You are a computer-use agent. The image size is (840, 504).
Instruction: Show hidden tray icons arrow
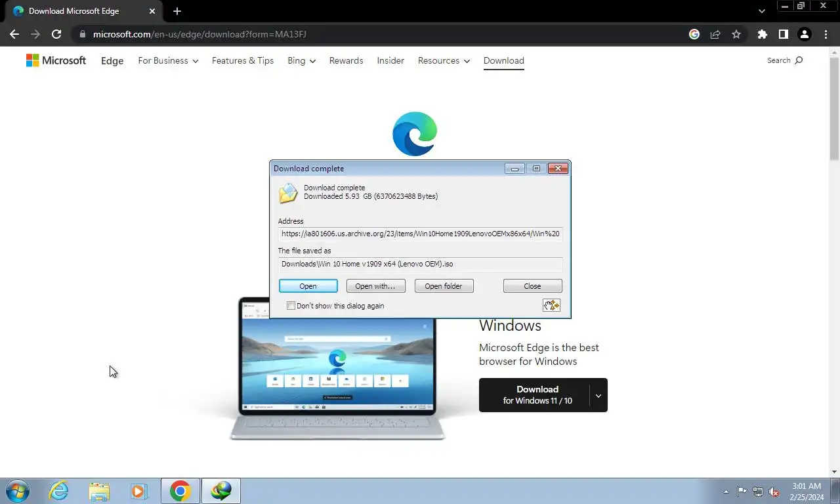pos(726,492)
